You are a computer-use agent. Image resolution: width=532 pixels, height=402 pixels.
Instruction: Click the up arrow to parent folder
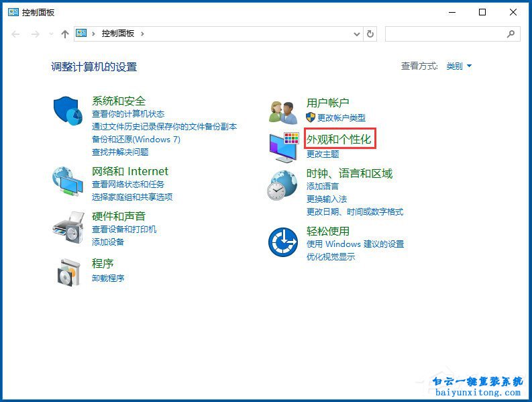(x=65, y=34)
